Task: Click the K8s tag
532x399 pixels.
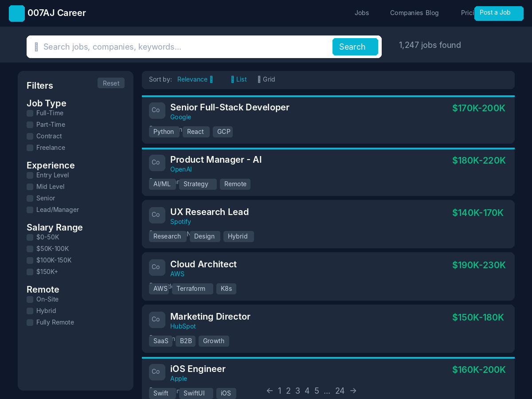Action: 226,289
